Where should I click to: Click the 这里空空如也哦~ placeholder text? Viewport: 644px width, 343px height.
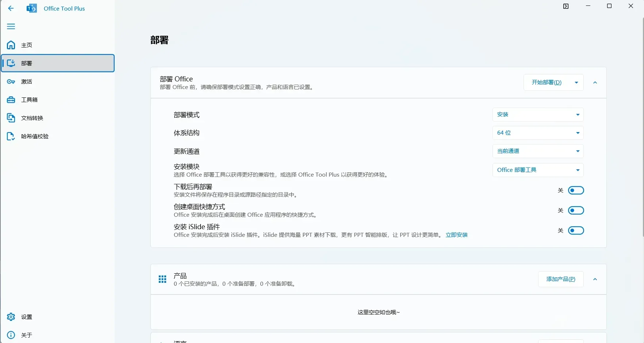(379, 312)
